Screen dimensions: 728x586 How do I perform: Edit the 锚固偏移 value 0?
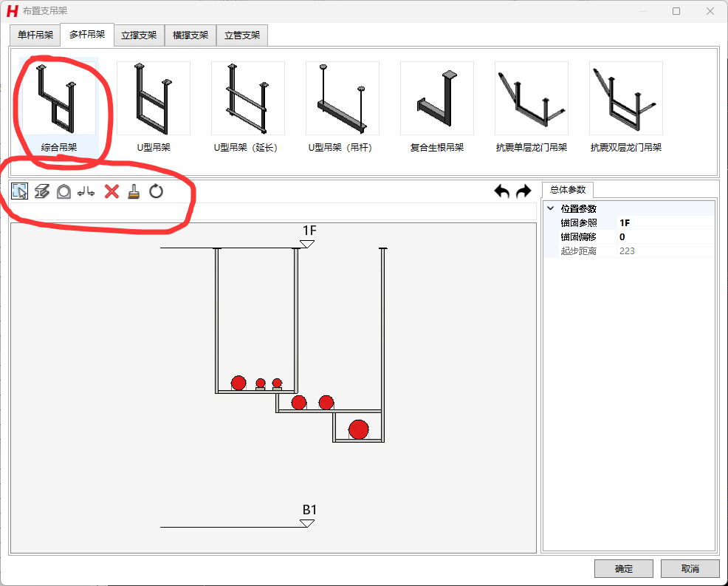666,236
